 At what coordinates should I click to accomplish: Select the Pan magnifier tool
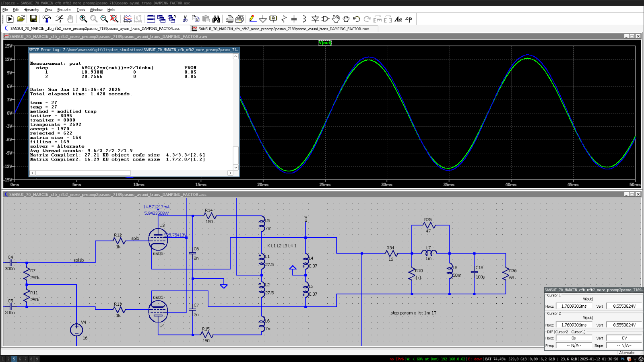pos(93,19)
